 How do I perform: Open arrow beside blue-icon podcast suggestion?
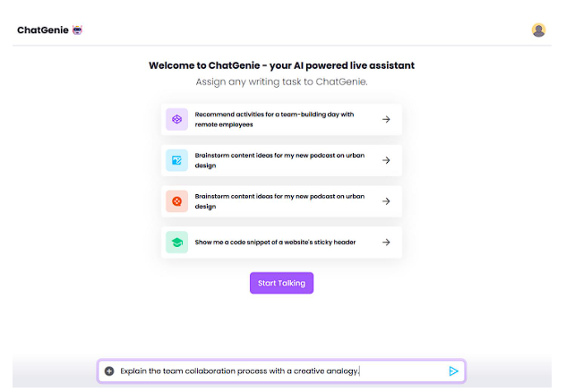386,160
